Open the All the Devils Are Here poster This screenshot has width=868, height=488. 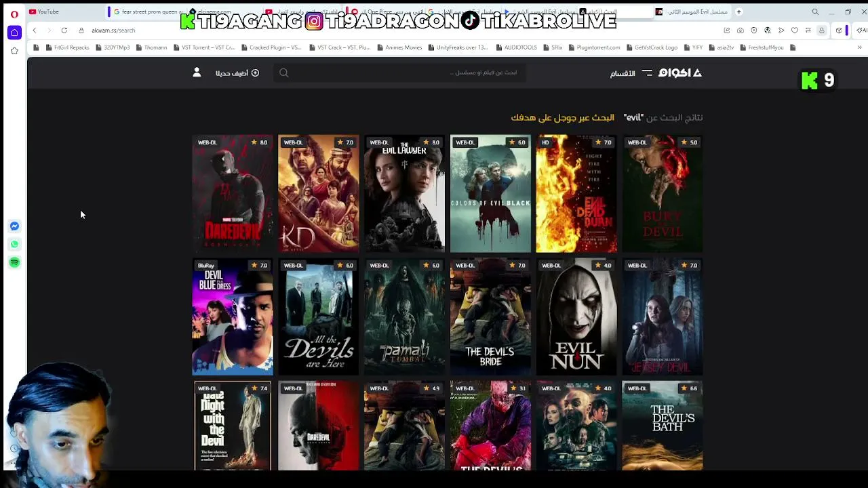coord(319,317)
